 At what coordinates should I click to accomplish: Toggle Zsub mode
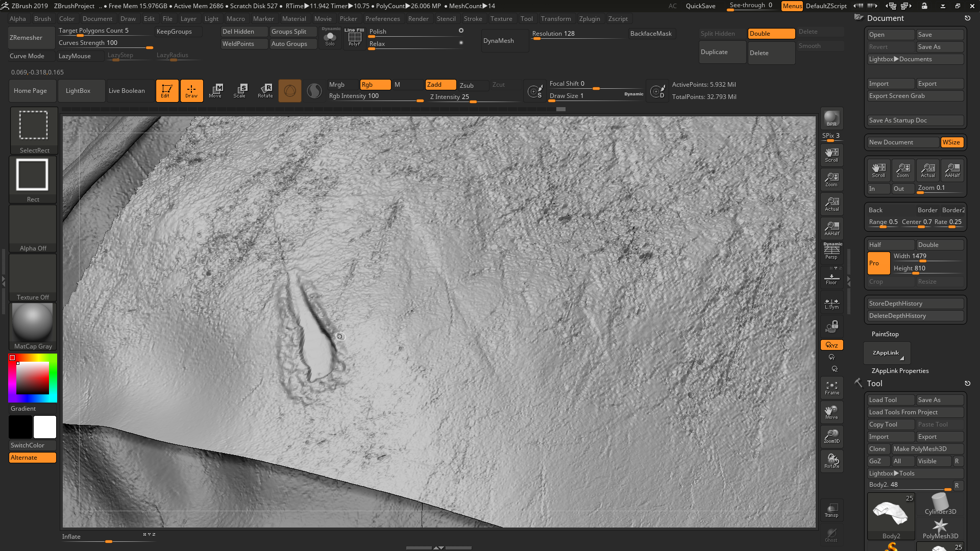click(x=473, y=85)
